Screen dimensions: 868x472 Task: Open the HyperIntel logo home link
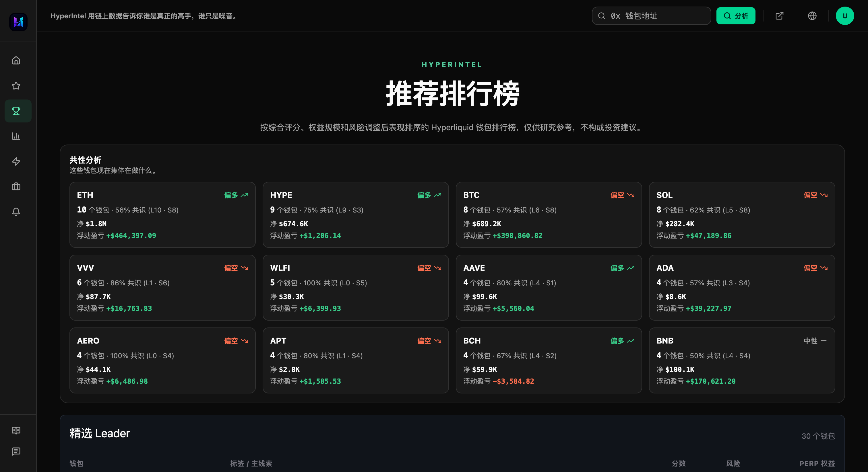[18, 22]
